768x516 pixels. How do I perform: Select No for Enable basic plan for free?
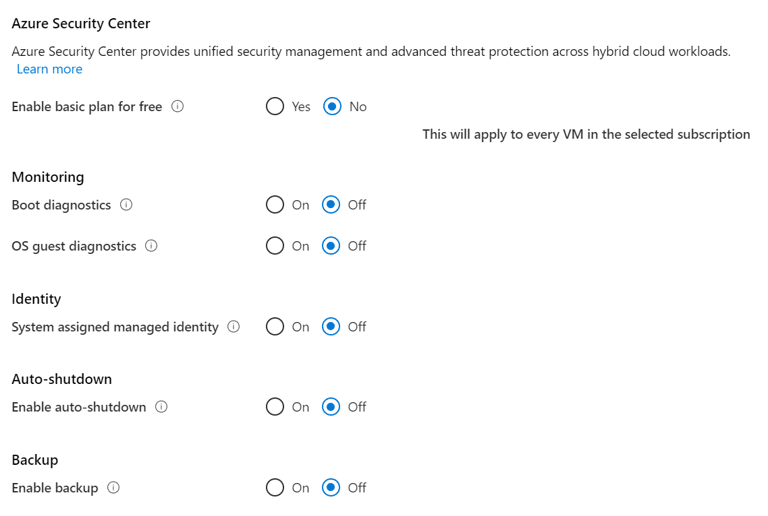pos(333,106)
